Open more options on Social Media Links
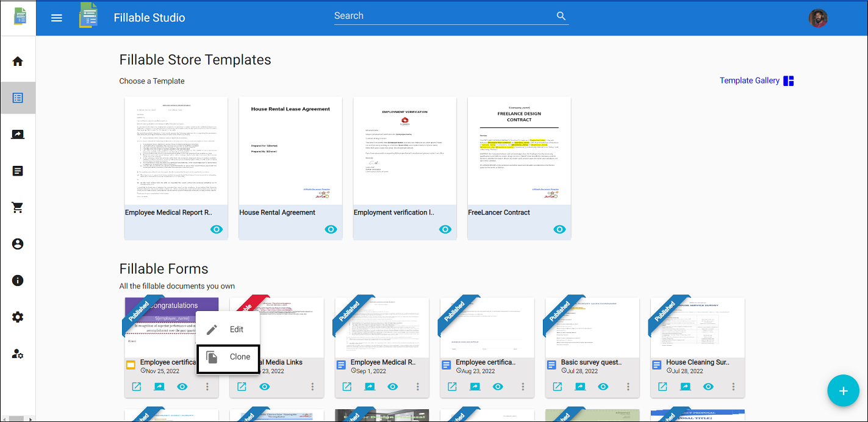 click(x=312, y=387)
